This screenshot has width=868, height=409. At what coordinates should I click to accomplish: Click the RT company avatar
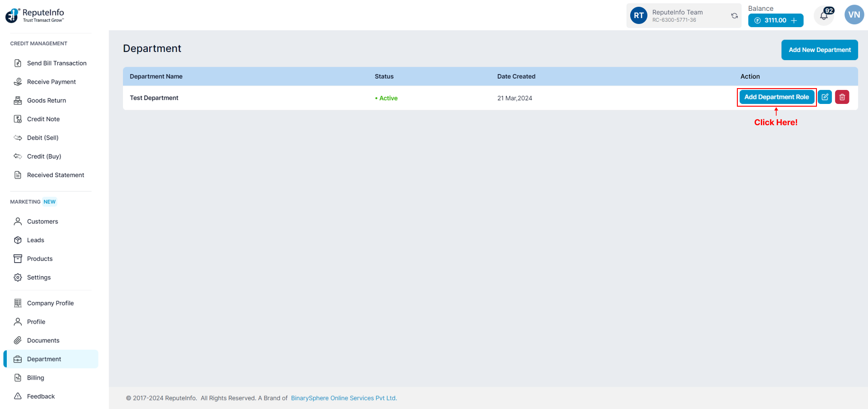(638, 15)
